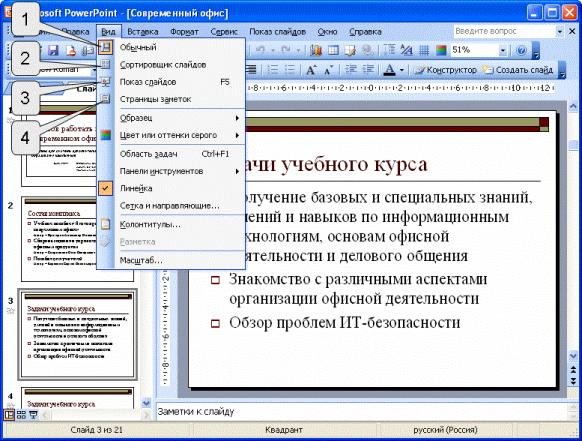
Task: Start slide show from bottom-left icon
Action: point(33,415)
